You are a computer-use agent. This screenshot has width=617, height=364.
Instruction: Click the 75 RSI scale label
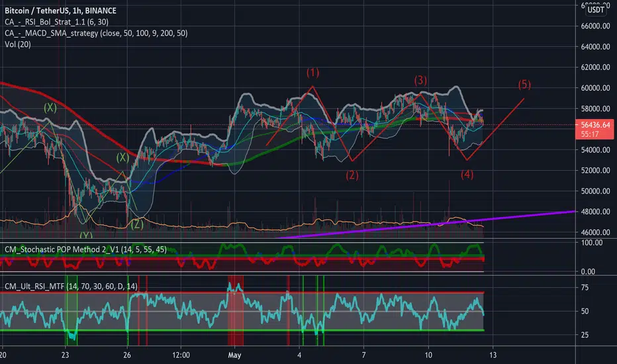[x=585, y=288]
